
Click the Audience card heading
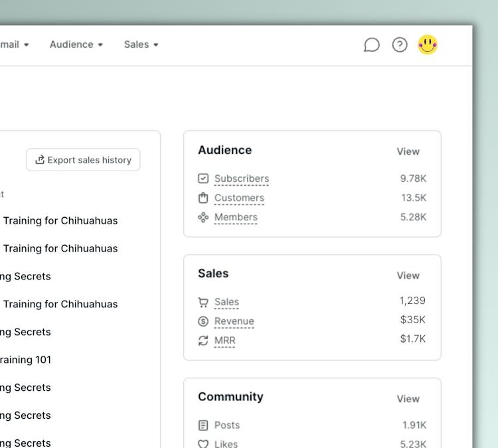(225, 150)
